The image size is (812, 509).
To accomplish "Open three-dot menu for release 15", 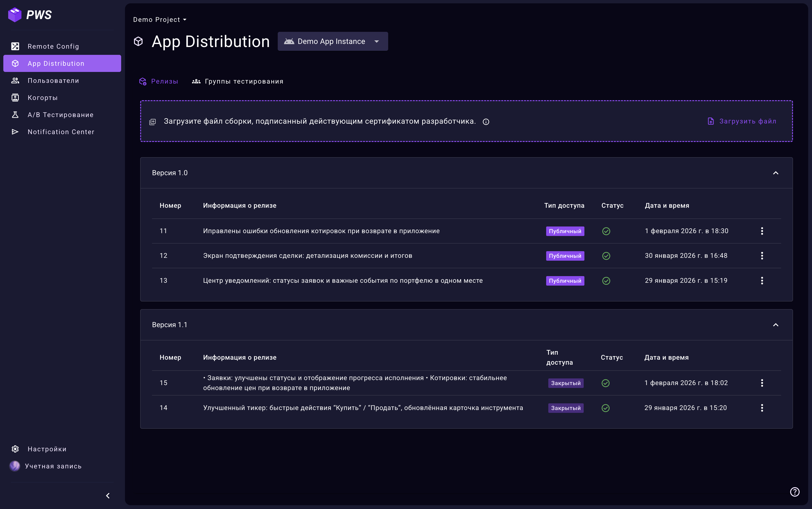I will tap(762, 383).
